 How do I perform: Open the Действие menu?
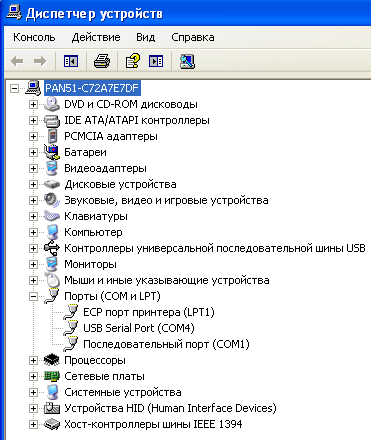click(96, 37)
